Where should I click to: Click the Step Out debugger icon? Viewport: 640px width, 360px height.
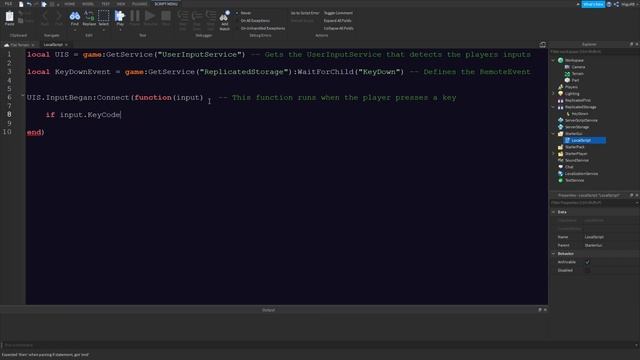click(x=211, y=16)
